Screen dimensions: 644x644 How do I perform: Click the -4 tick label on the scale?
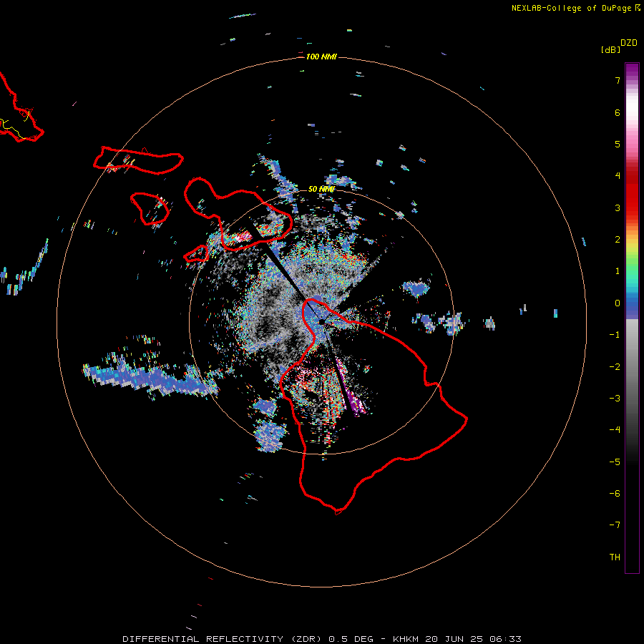[x=615, y=430]
